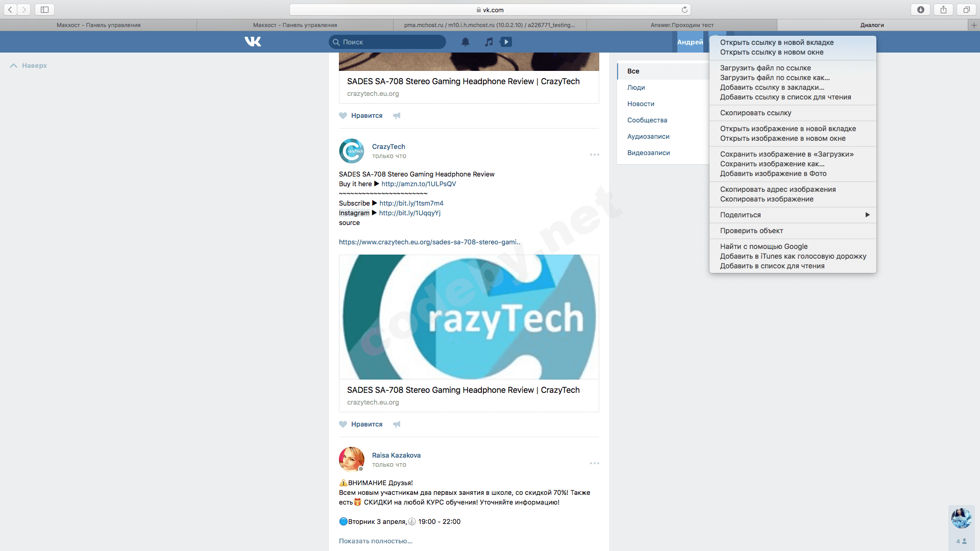
Task: Click the video play icon in header
Action: (x=506, y=42)
